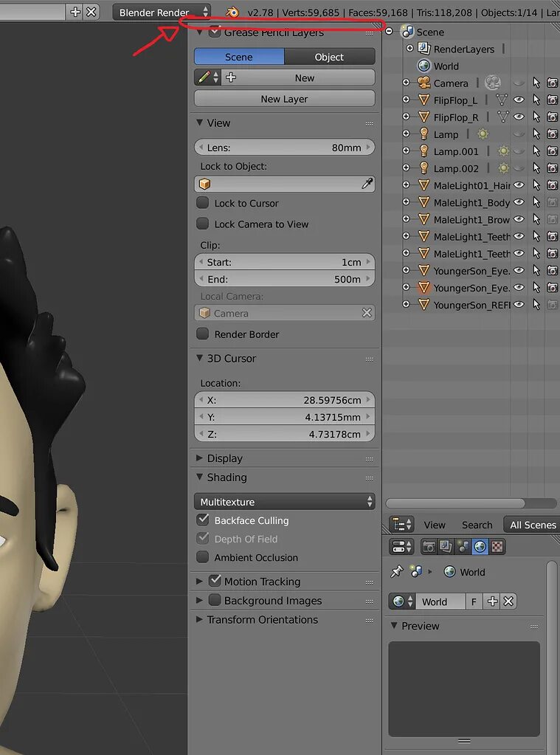Viewport: 560px width, 755px height.
Task: Click the Lens 80mm value field
Action: [x=285, y=148]
